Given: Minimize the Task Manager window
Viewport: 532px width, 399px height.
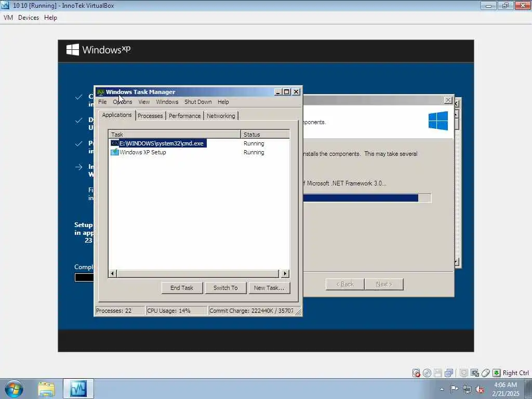Looking at the screenshot, I should click(278, 92).
